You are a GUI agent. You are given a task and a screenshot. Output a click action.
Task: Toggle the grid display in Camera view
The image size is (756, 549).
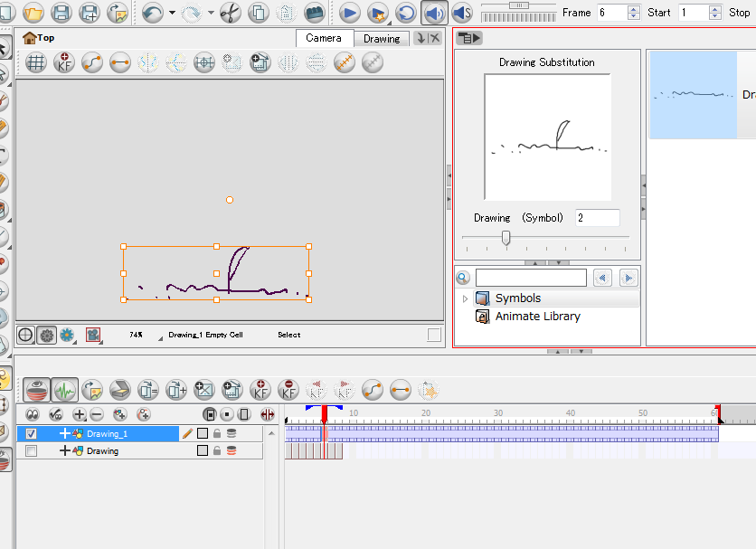click(36, 62)
